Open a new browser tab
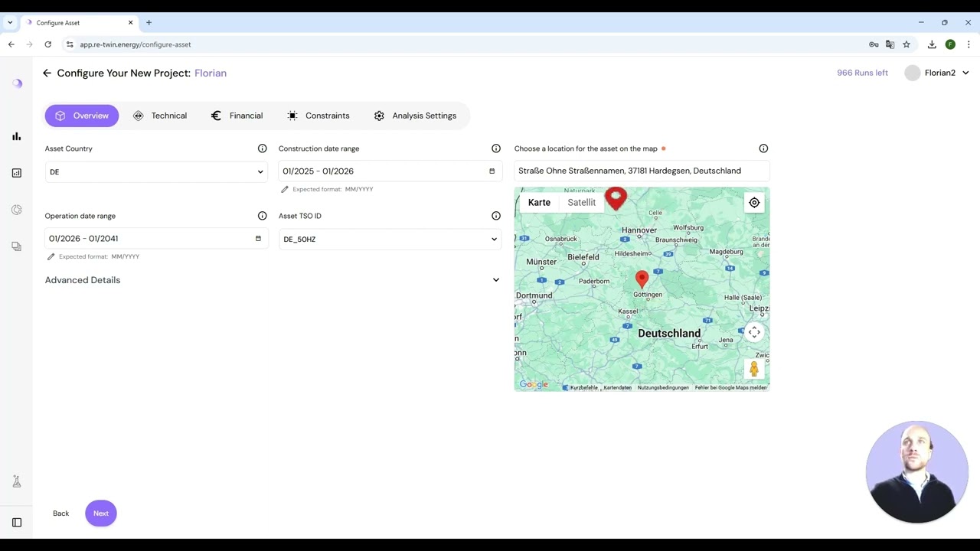Image resolution: width=980 pixels, height=551 pixels. [149, 23]
